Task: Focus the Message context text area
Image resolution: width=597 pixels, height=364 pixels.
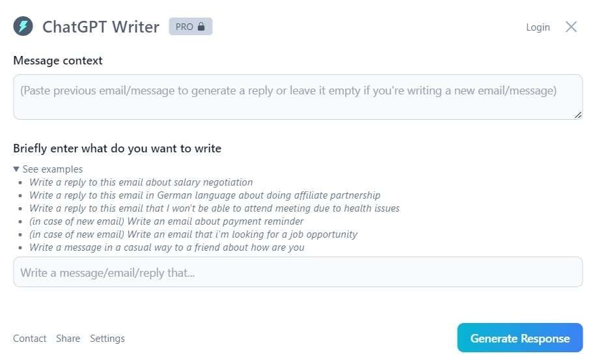Action: pos(298,96)
